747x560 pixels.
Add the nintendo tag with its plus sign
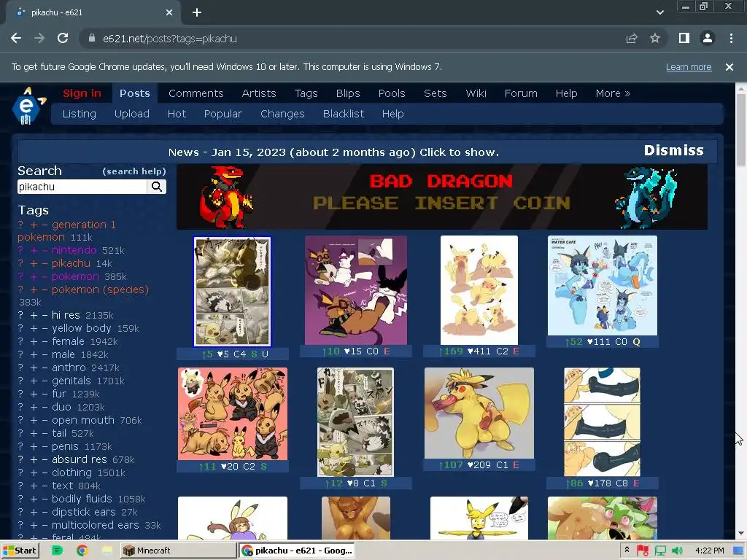click(x=34, y=250)
